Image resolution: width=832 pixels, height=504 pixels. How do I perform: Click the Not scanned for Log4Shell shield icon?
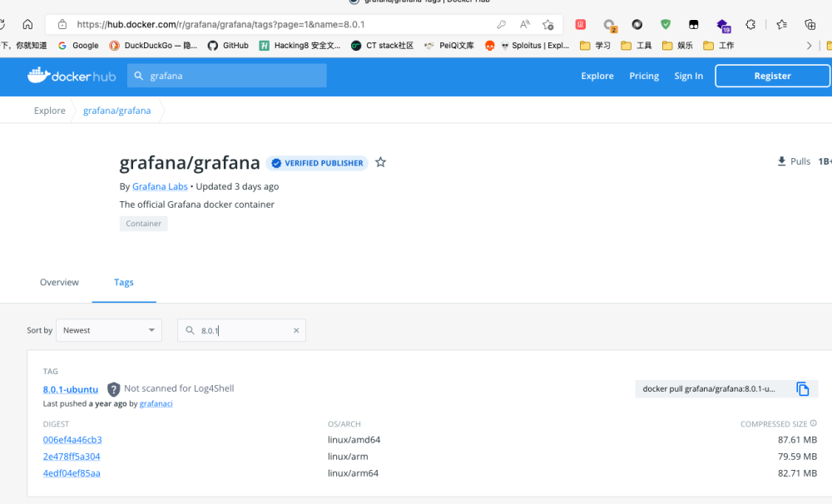pyautogui.click(x=113, y=389)
